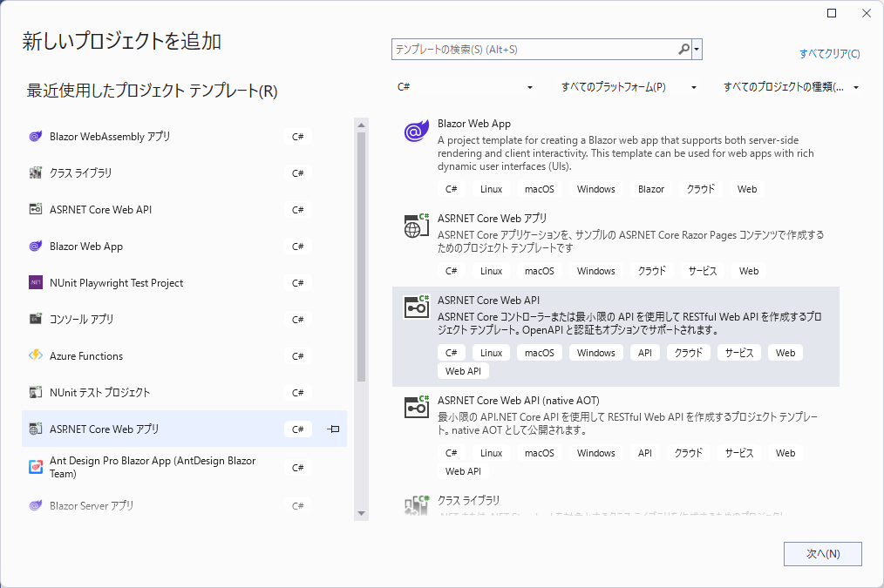Image resolution: width=884 pixels, height=588 pixels.
Task: Open the search history dropdown arrow
Action: pyautogui.click(x=697, y=50)
